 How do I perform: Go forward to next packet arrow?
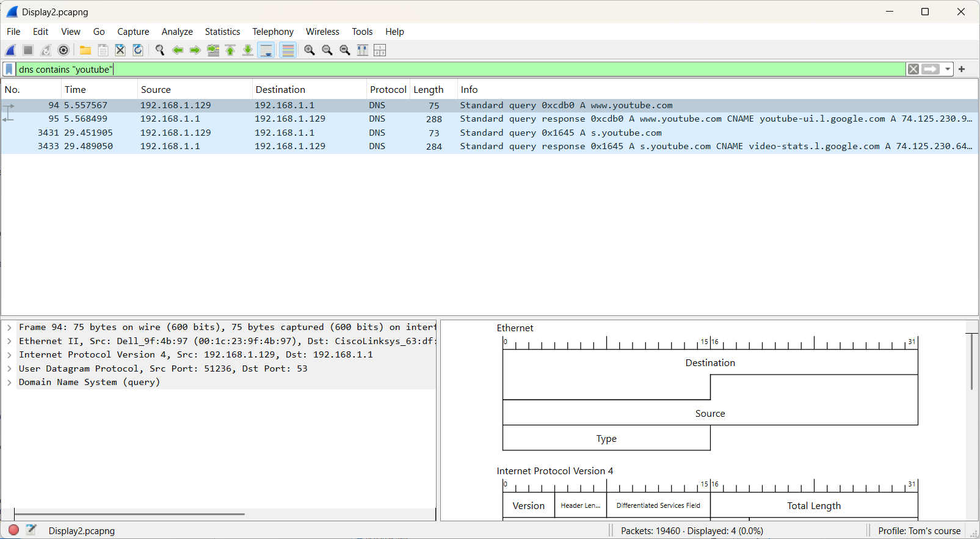[x=195, y=50]
